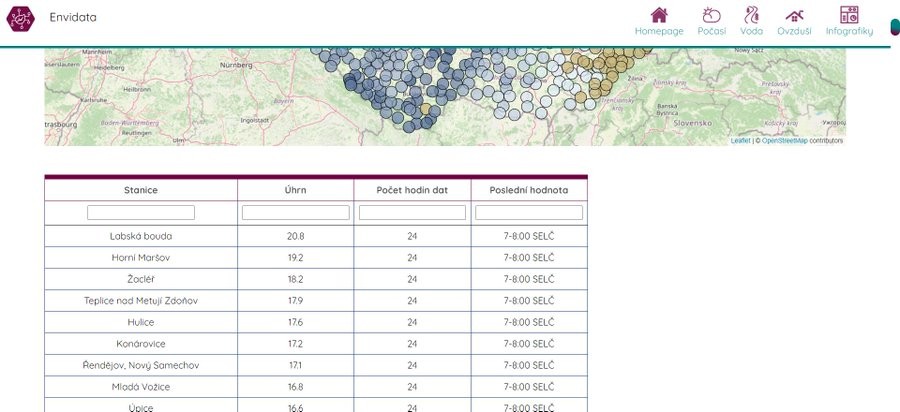Sort by Počet hodin dat header

point(412,190)
